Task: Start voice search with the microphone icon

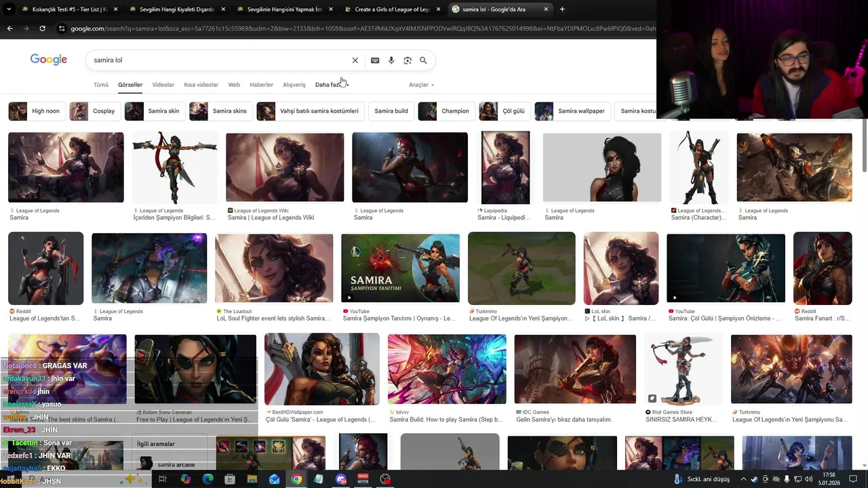Action: pyautogui.click(x=391, y=60)
